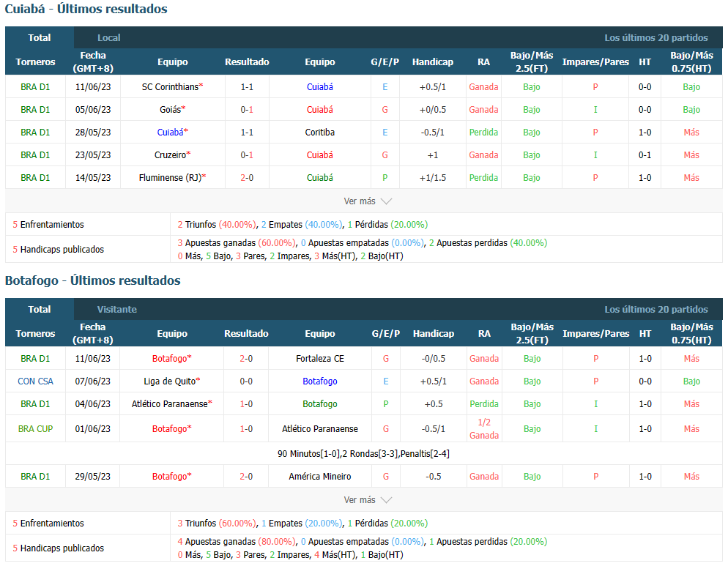Open 'Los últimos 20 partidos' in Botafogo table
728x566 pixels.
click(x=656, y=309)
